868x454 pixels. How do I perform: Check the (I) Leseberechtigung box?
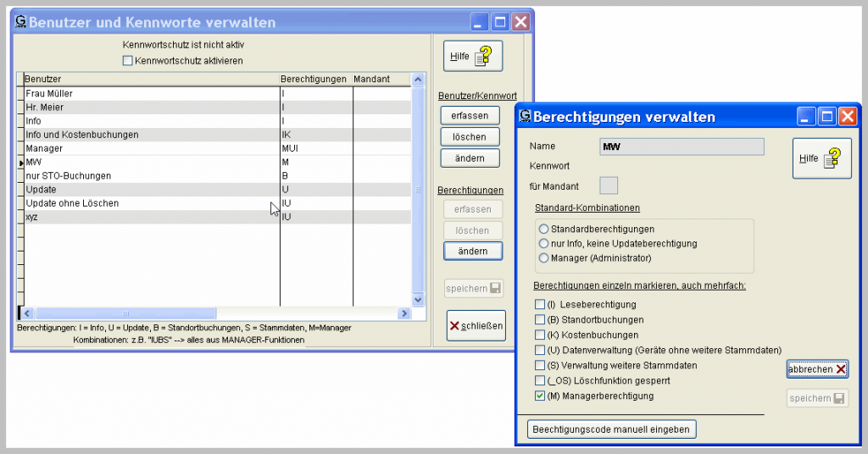(x=540, y=304)
